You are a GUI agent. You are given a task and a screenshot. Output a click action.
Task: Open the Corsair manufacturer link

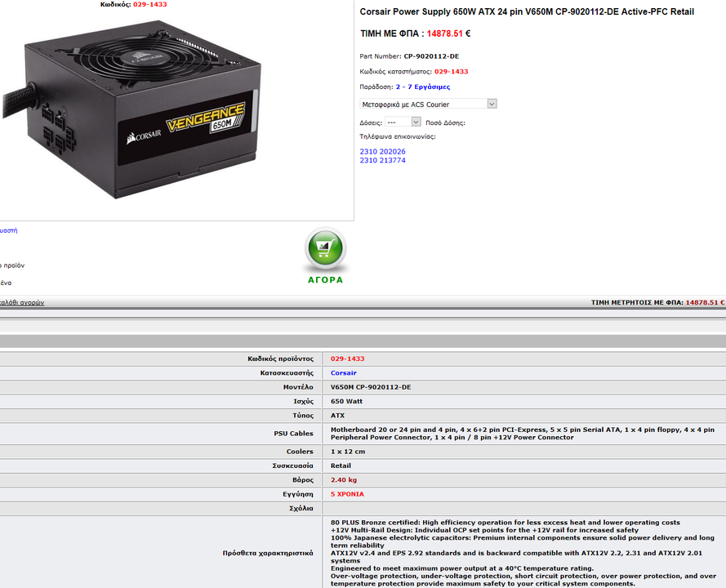tap(344, 372)
